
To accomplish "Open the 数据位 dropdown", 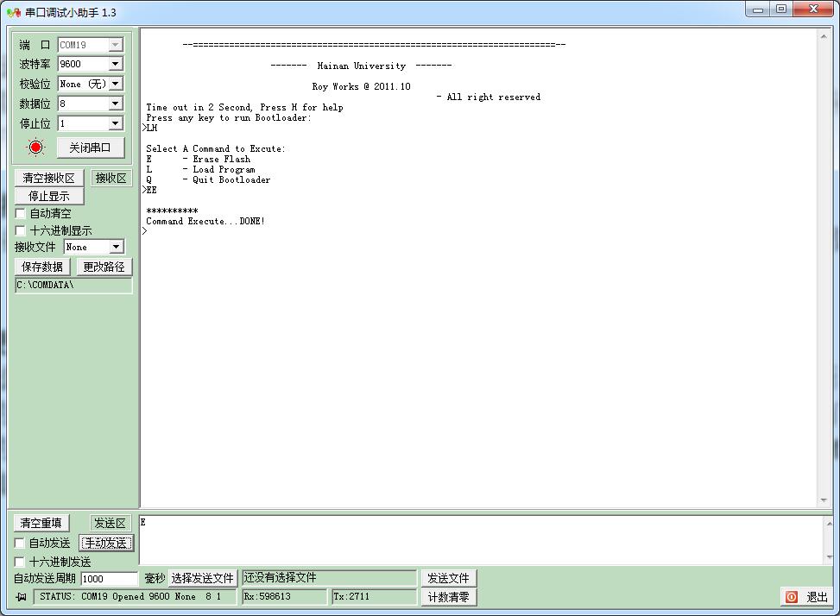I will tap(115, 104).
